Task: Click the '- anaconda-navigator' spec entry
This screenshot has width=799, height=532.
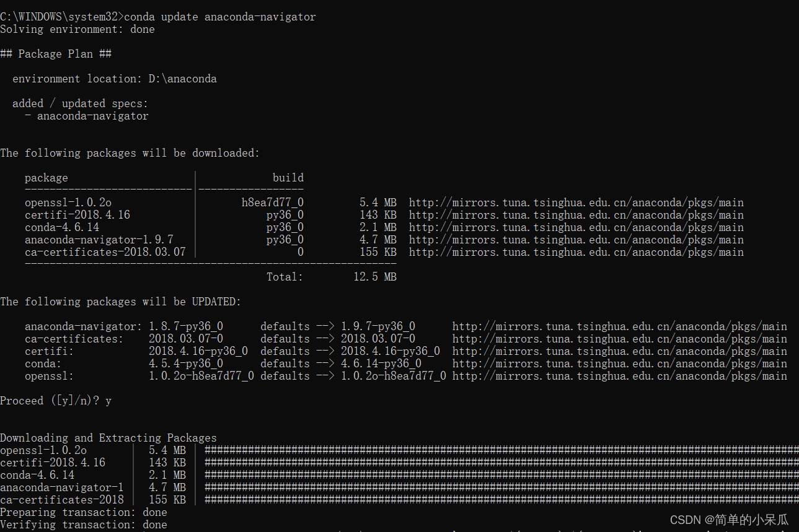Action: [87, 116]
